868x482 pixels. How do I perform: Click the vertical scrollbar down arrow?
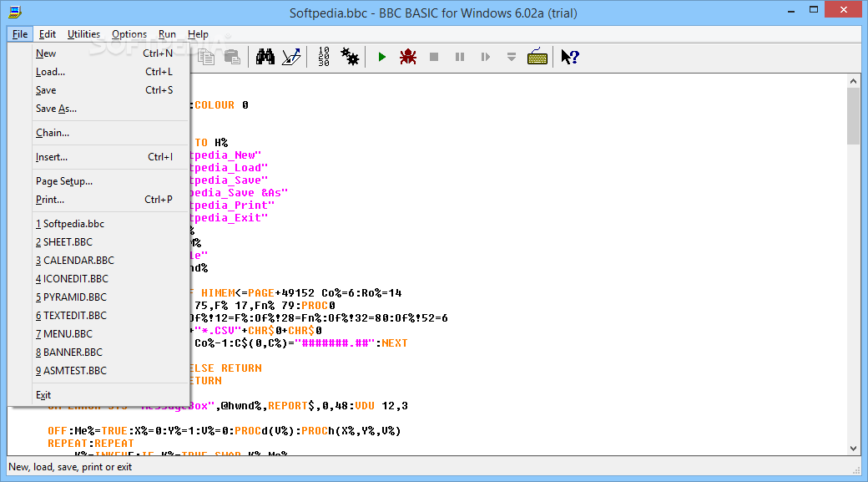853,449
